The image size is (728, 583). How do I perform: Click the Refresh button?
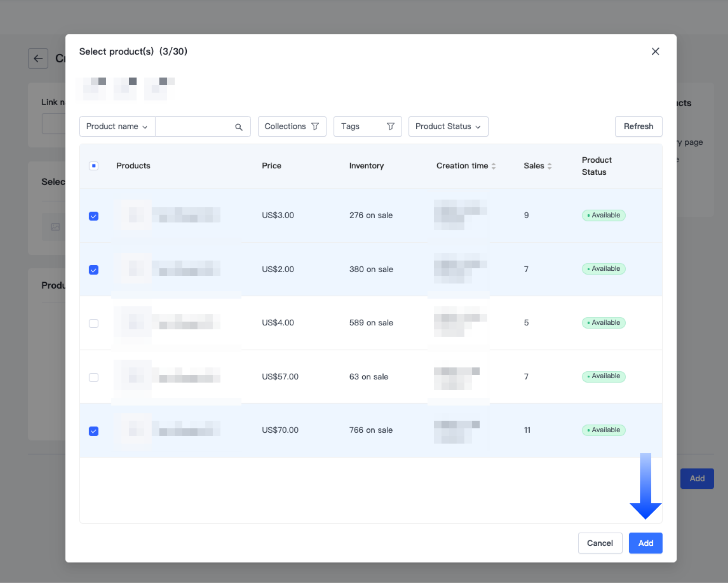point(638,126)
